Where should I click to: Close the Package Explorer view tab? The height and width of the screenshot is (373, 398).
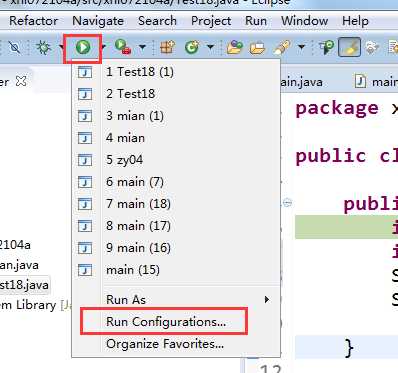[x=21, y=81]
